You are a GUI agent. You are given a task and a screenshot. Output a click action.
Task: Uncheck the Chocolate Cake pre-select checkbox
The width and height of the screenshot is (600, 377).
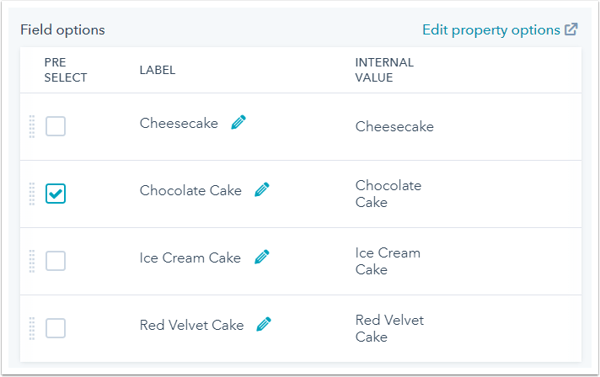pos(55,194)
